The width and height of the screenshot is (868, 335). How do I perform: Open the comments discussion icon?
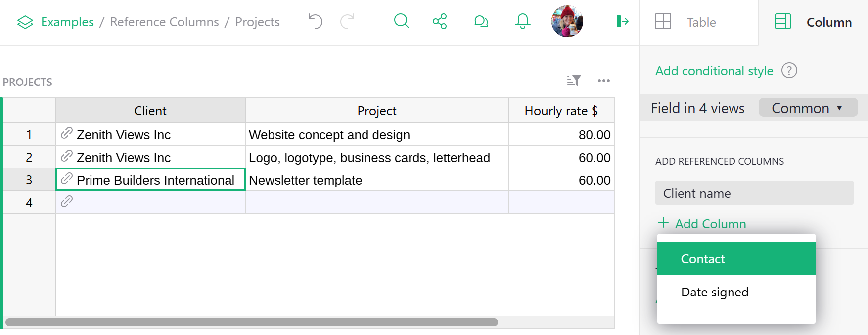click(x=481, y=21)
